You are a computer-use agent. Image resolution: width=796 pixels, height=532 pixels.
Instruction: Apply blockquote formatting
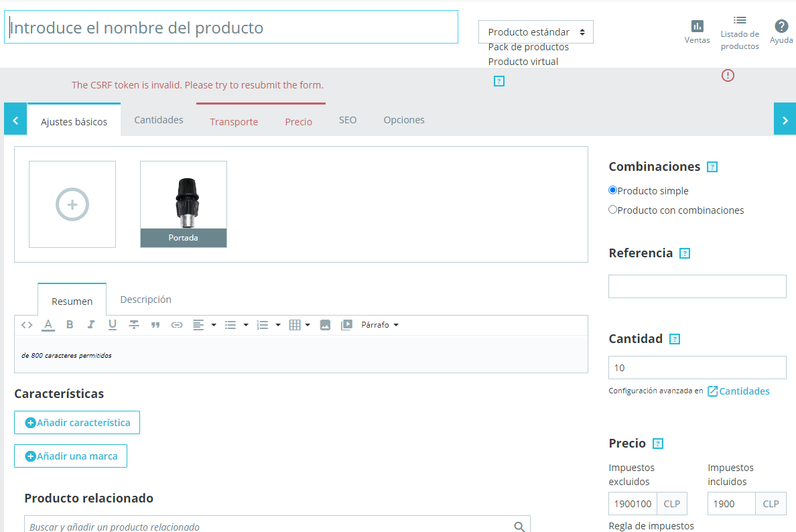click(155, 325)
